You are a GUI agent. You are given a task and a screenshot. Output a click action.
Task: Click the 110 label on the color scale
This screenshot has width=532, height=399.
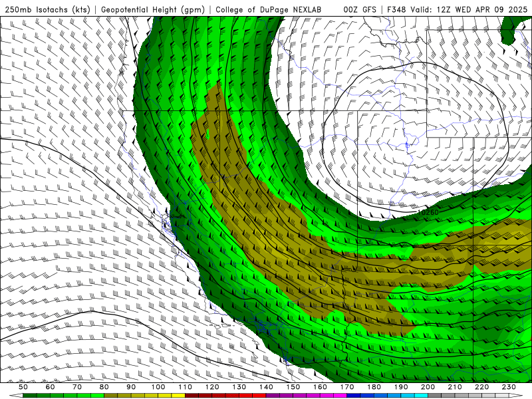tap(186, 387)
